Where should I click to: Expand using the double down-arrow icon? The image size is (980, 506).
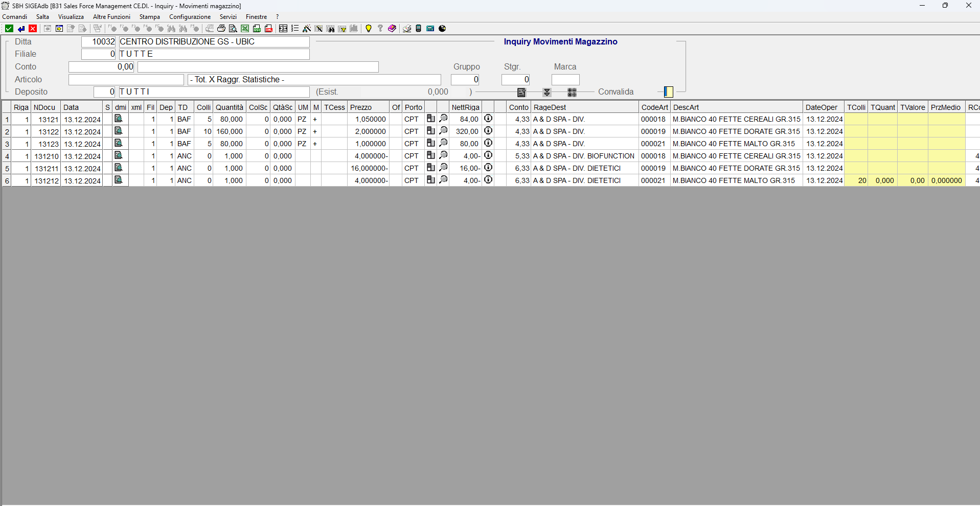[547, 93]
